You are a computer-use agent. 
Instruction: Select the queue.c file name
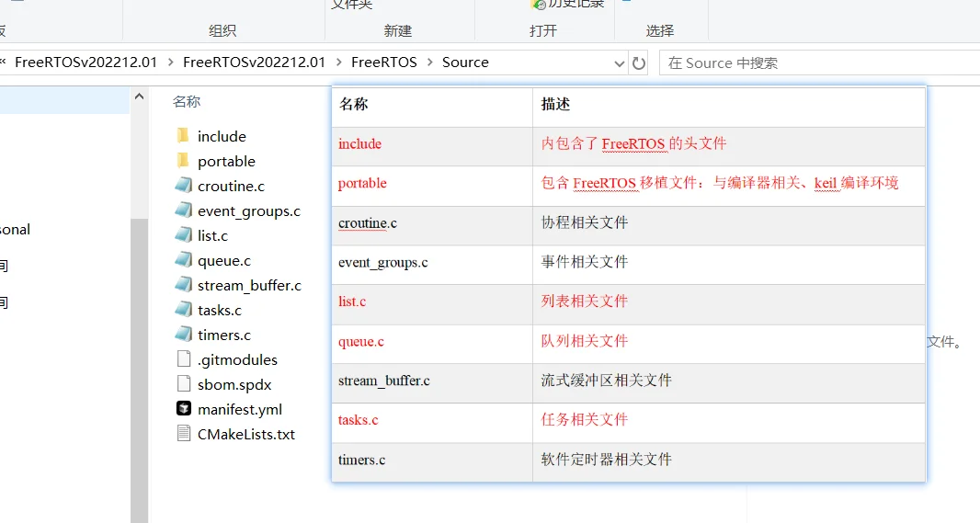pyautogui.click(x=224, y=260)
